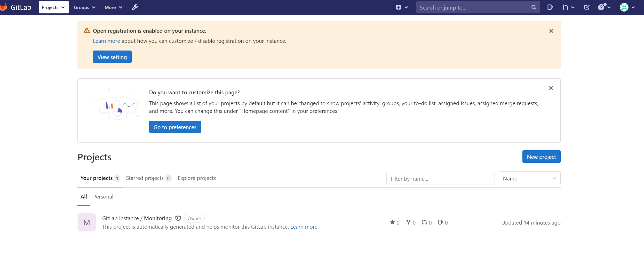Click the Go to preferences button
The width and height of the screenshot is (644, 256).
(175, 127)
